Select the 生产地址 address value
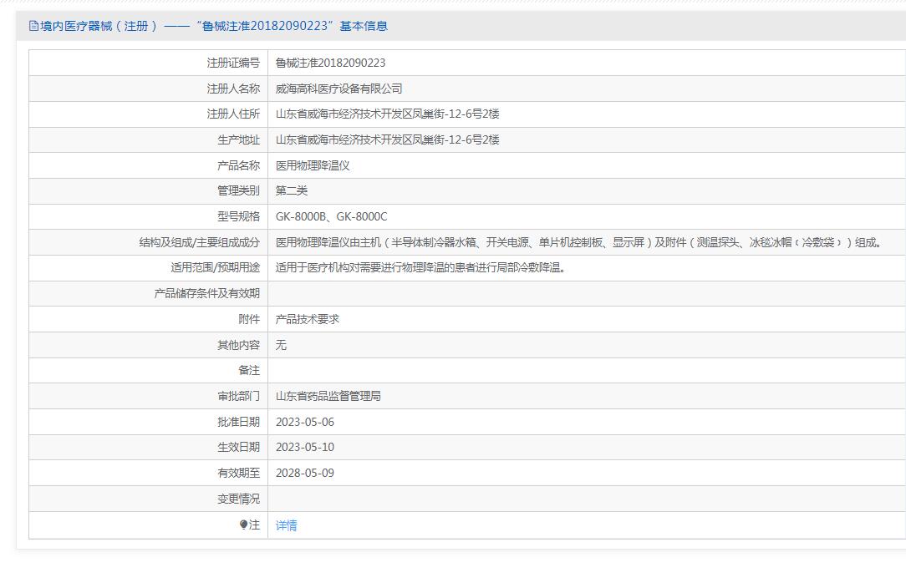Screen dimensions: 906x588 (387, 139)
